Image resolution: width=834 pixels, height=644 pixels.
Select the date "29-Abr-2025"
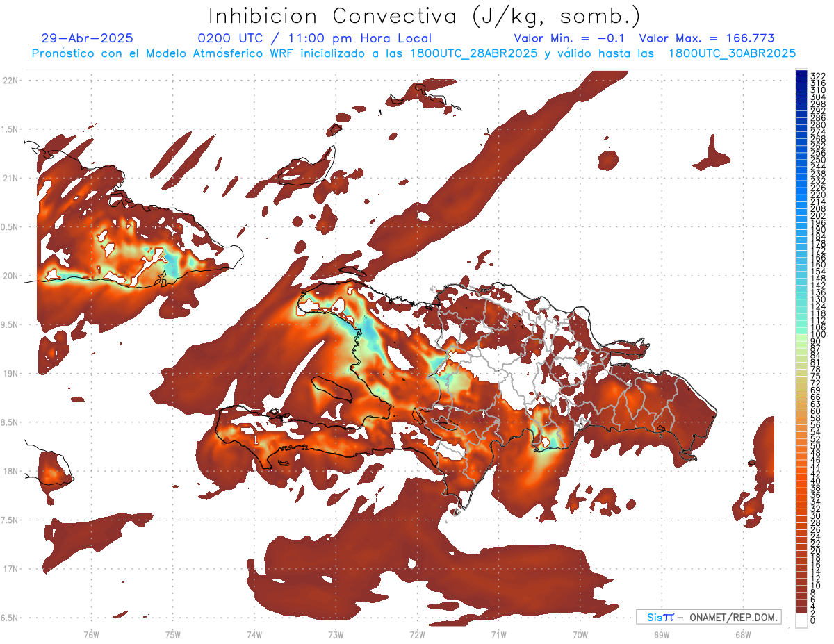coord(88,39)
